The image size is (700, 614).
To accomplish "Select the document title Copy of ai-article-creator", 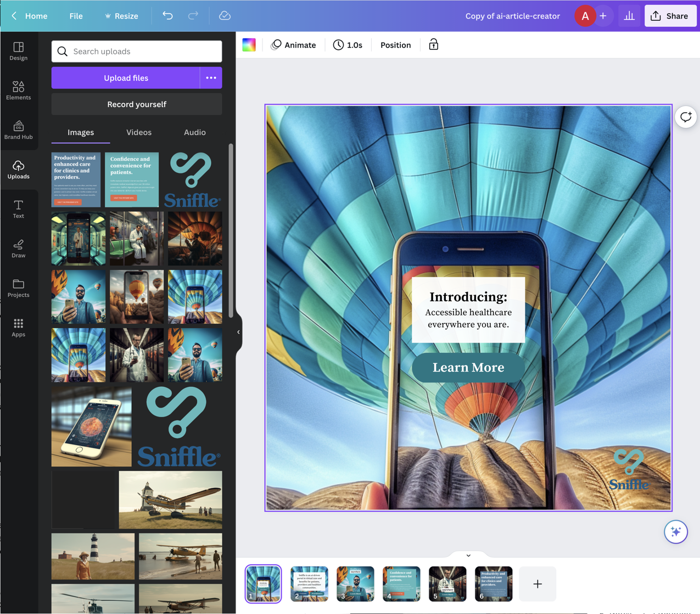I will (513, 16).
